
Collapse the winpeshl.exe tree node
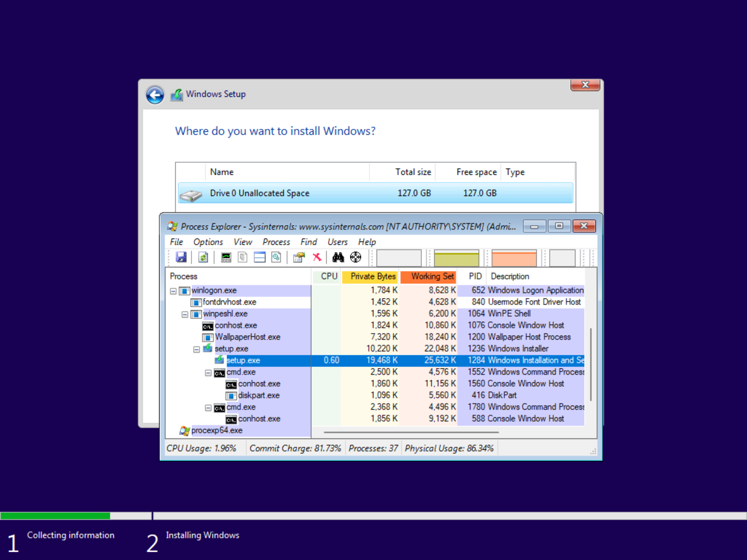click(x=185, y=314)
